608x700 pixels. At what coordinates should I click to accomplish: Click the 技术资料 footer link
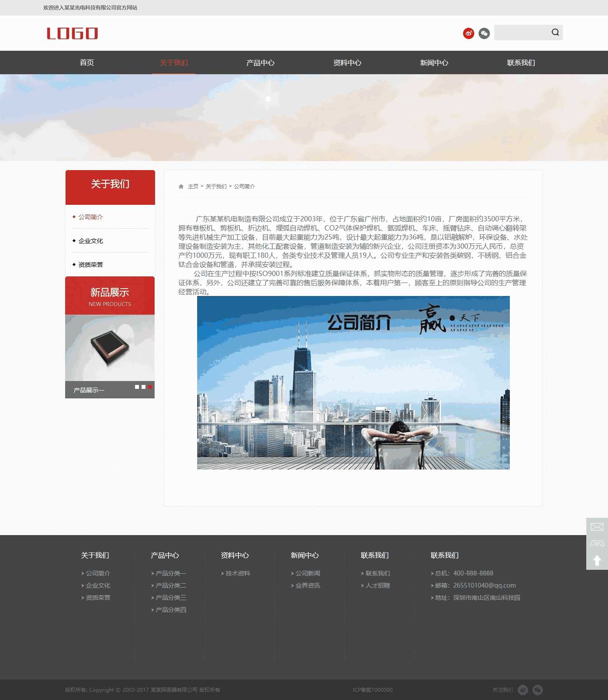(x=238, y=573)
